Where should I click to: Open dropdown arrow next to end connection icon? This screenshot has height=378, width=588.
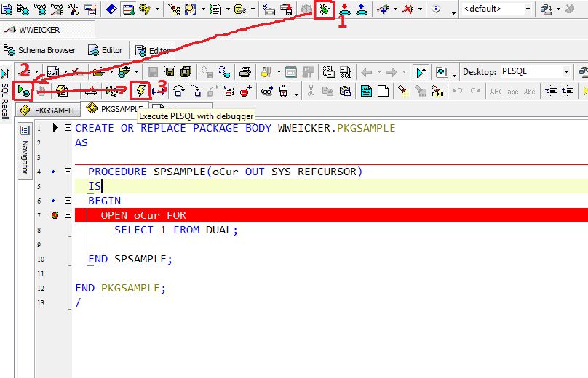coord(421,9)
